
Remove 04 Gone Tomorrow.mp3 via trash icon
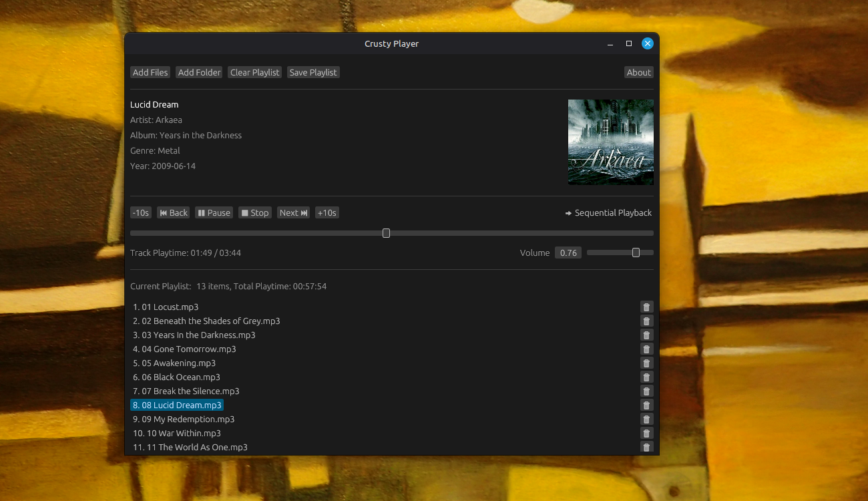(646, 349)
